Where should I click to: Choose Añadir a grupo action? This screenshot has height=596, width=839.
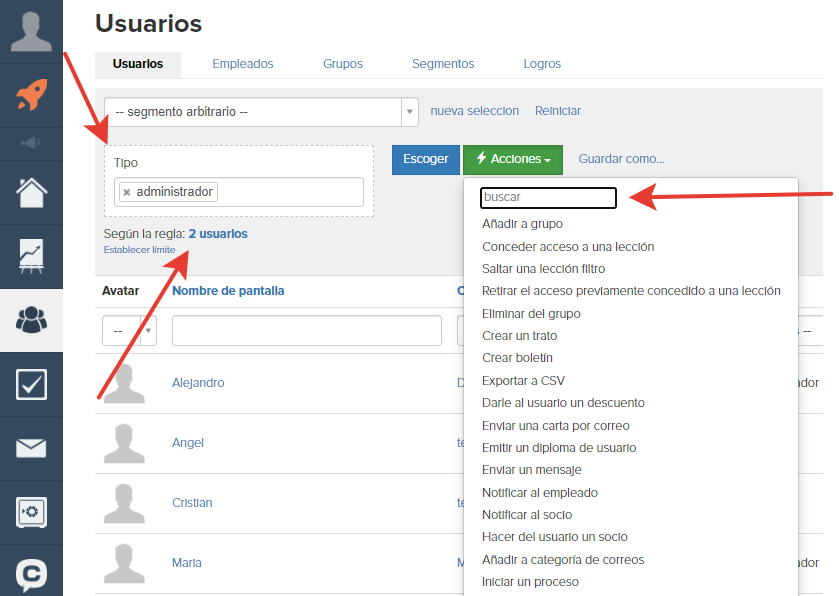coord(522,224)
